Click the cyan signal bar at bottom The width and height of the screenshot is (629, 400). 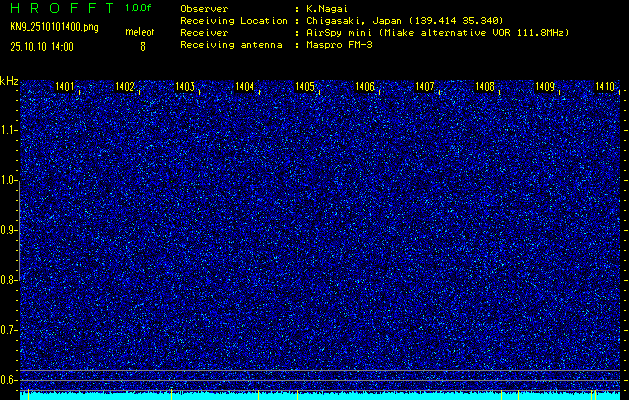coord(320,396)
